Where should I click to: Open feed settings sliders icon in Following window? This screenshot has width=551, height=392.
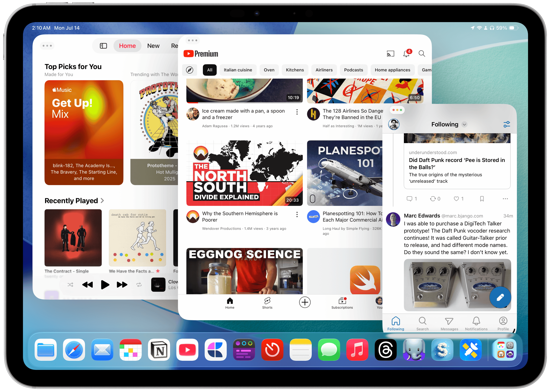507,124
